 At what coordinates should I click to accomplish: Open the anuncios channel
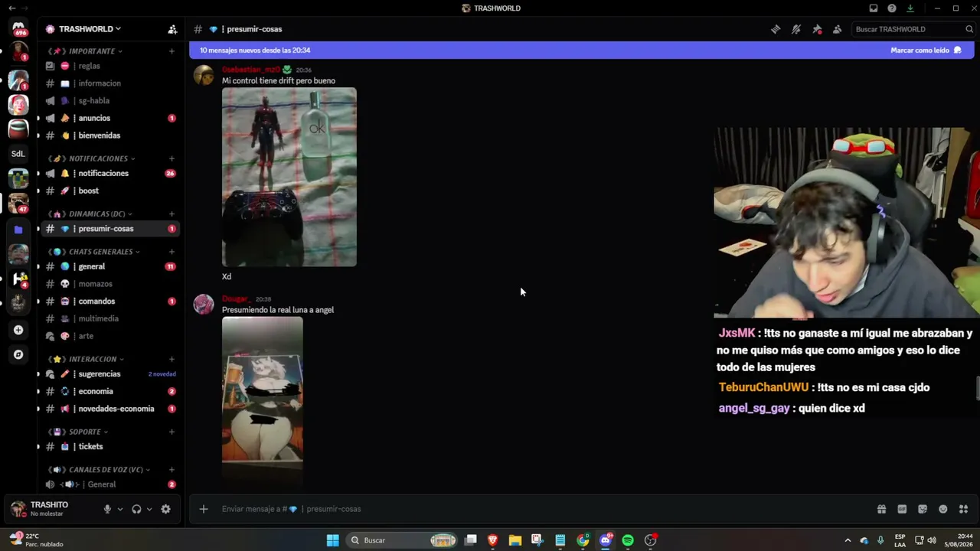[110, 118]
